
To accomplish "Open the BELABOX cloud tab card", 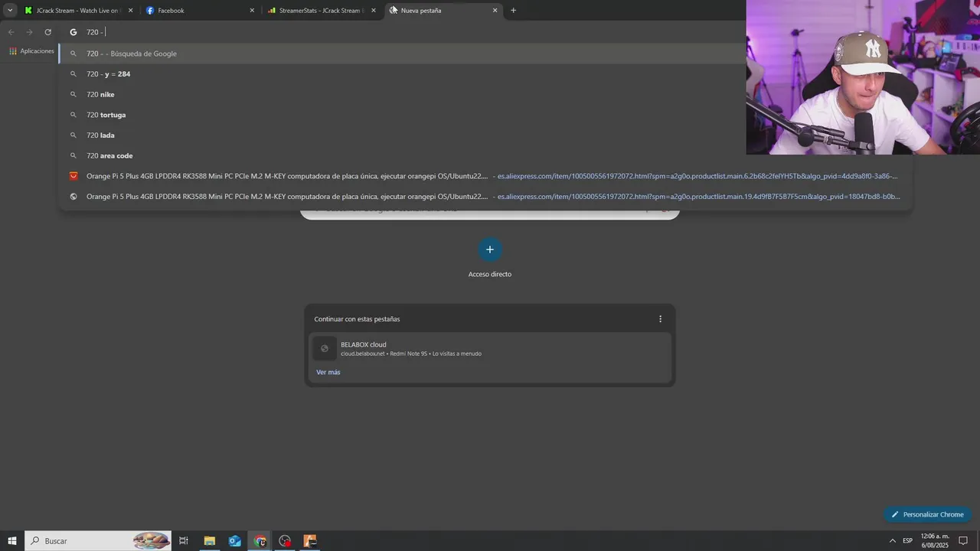I will point(490,348).
